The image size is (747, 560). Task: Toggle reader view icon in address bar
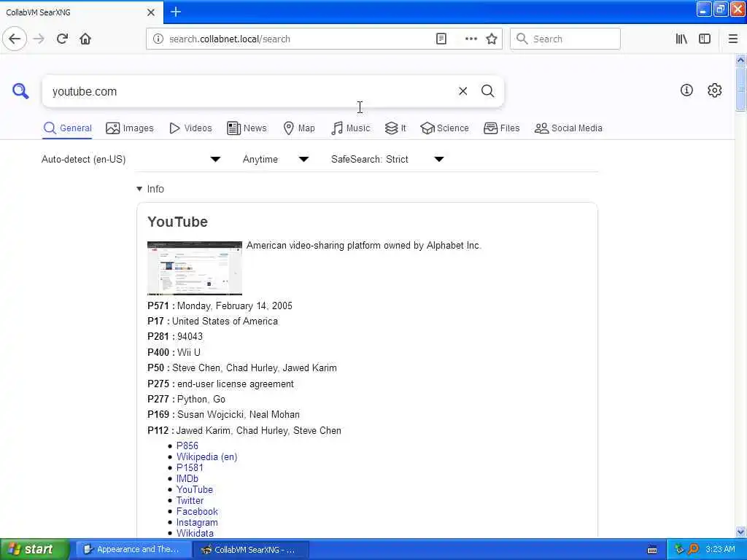(x=441, y=39)
